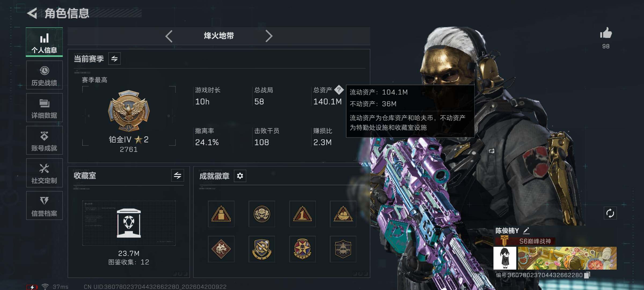Open the 成就徽章 gear settings

pos(240,176)
